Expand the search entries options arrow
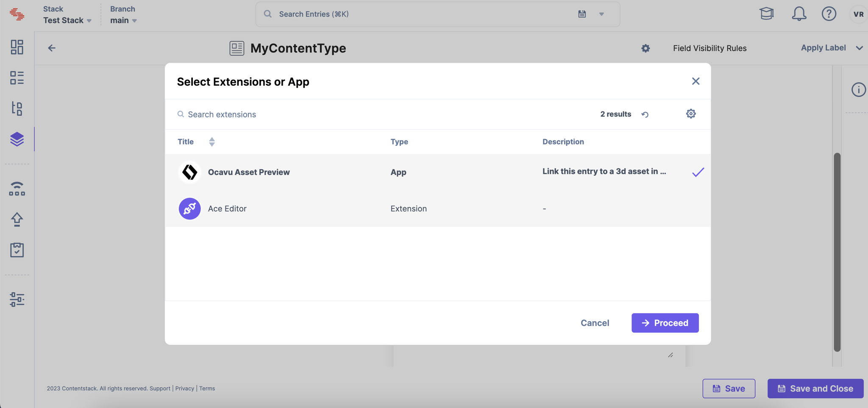The image size is (868, 408). pos(601,14)
